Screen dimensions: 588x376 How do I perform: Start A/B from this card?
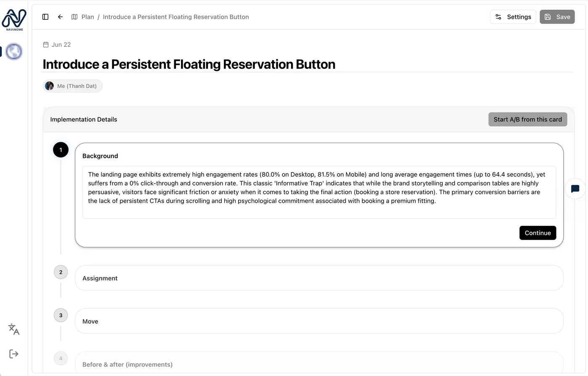pos(528,119)
